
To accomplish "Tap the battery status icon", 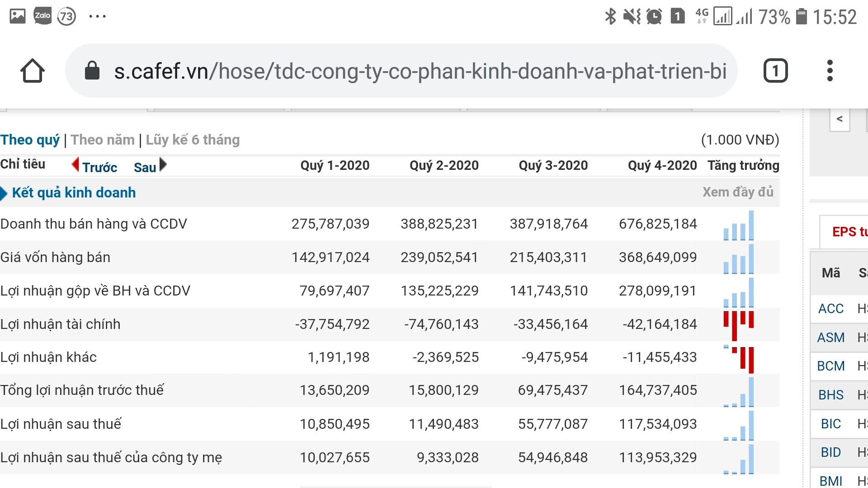I will (x=801, y=17).
